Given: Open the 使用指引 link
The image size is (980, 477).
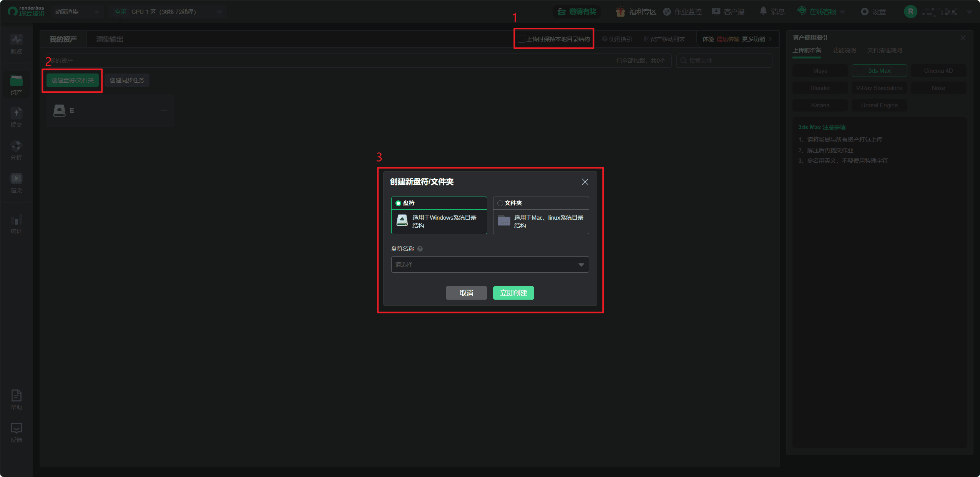Looking at the screenshot, I should pyautogui.click(x=617, y=39).
